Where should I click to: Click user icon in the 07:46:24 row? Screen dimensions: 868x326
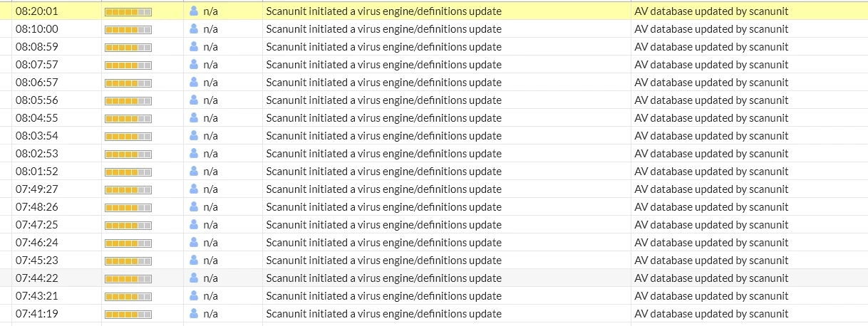tap(194, 243)
